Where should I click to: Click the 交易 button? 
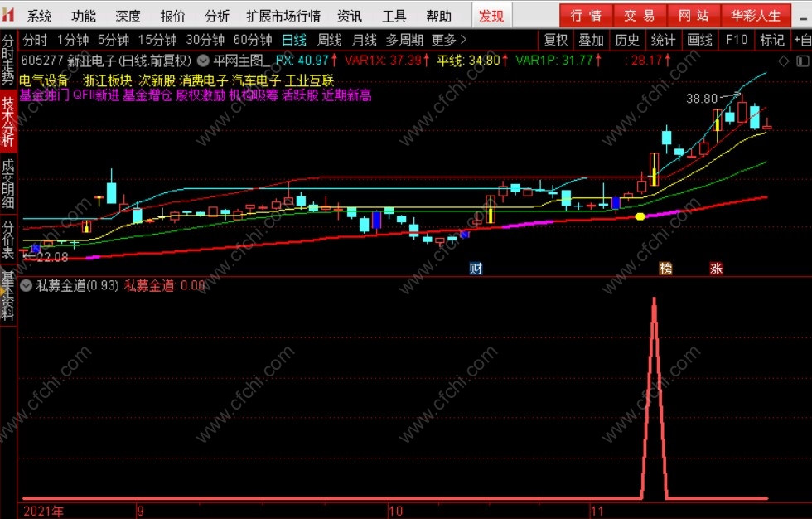point(640,16)
